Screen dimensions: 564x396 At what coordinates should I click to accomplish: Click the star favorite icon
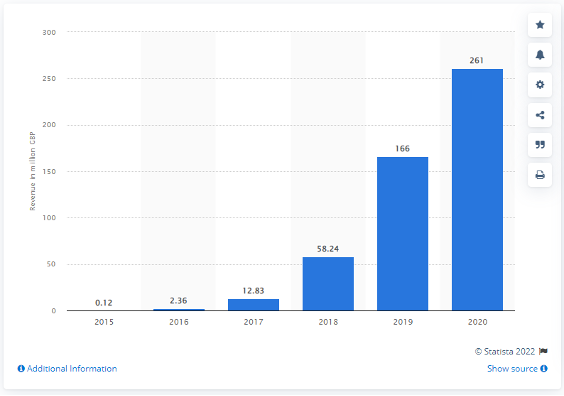pyautogui.click(x=540, y=25)
